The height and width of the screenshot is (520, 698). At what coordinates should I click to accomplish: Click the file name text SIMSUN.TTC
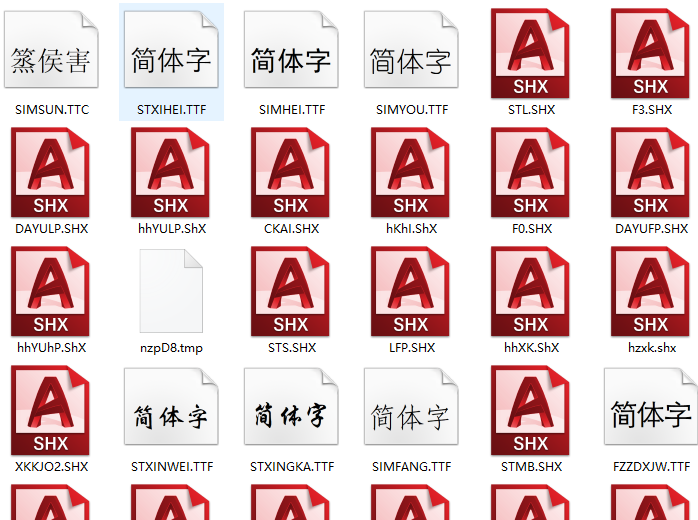coord(52,110)
